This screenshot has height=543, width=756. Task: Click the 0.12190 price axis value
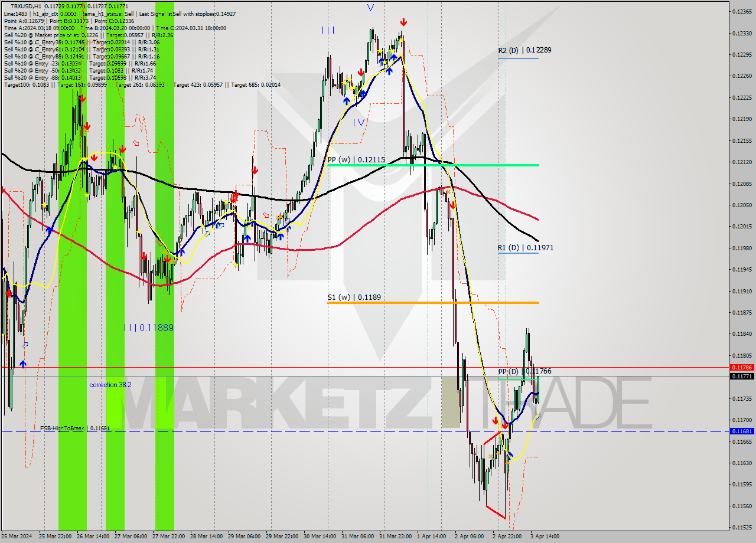(x=742, y=119)
